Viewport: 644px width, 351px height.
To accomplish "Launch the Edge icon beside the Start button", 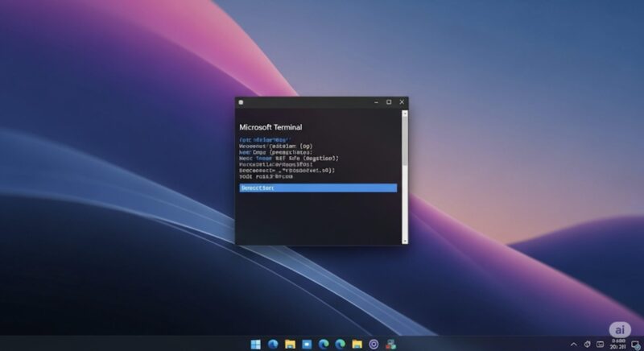I will click(x=273, y=344).
